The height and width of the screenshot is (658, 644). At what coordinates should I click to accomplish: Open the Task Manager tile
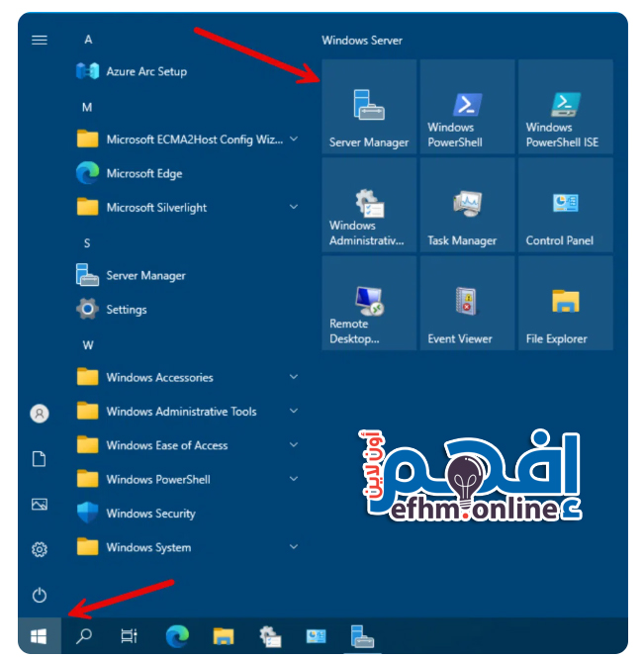pos(467,205)
